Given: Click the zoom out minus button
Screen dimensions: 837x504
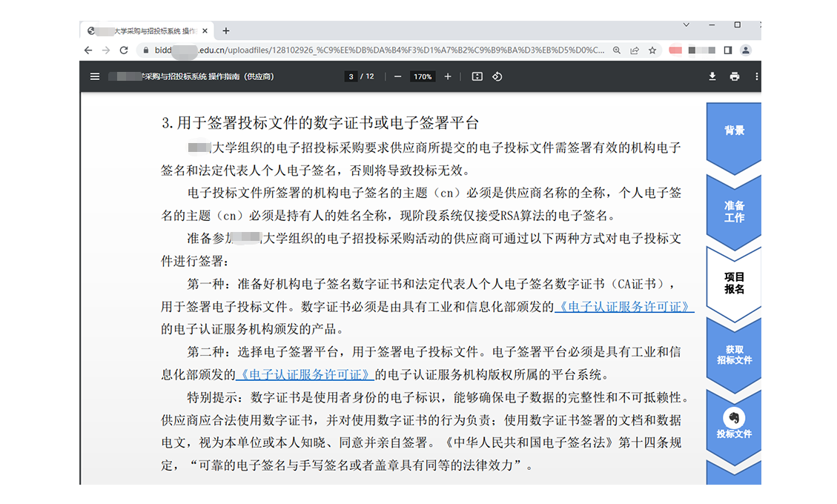Looking at the screenshot, I should (398, 76).
